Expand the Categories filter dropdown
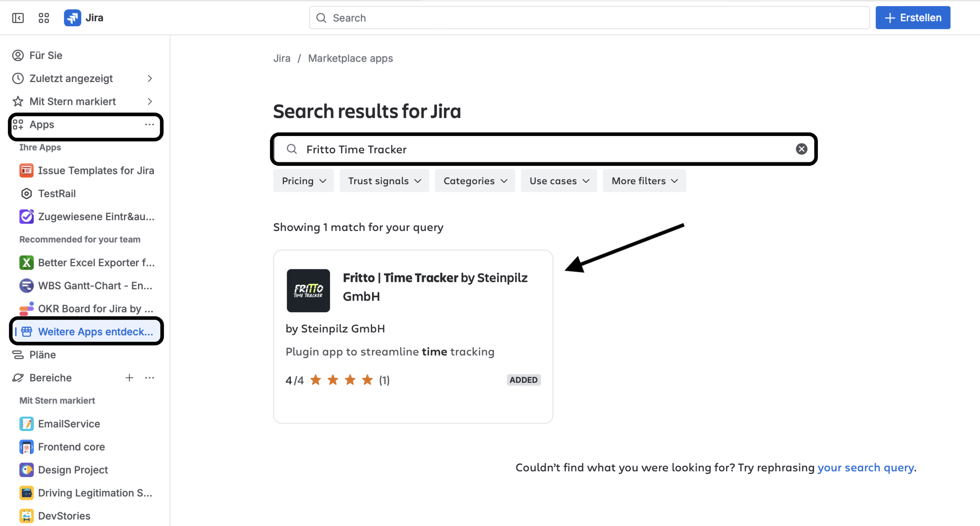The image size is (980, 526). pyautogui.click(x=475, y=181)
